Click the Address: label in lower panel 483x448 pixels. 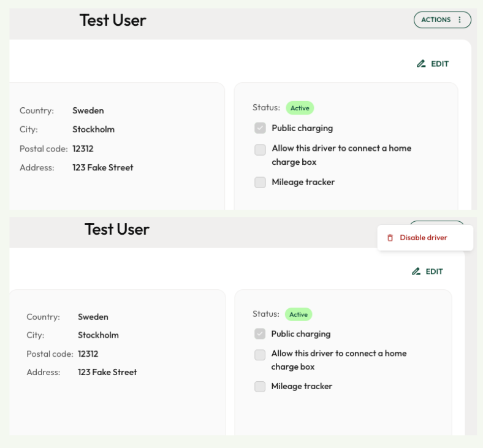(44, 372)
